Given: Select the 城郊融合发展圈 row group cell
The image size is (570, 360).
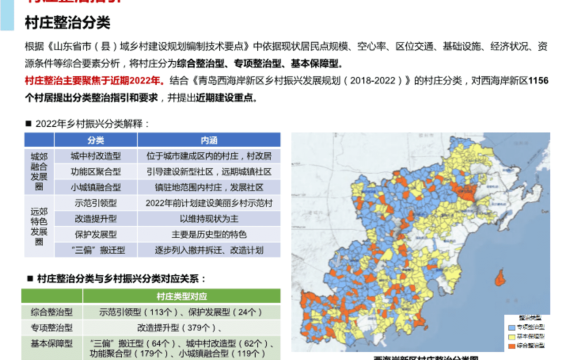Looking at the screenshot, I should click(39, 171).
